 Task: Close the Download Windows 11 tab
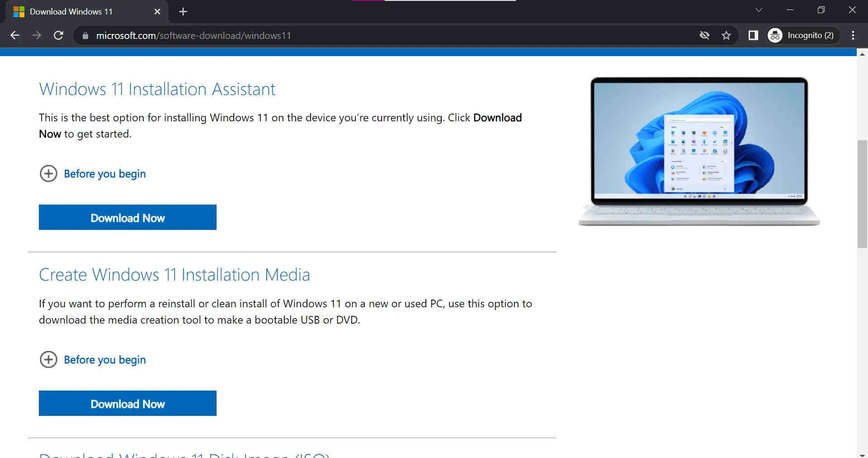157,12
